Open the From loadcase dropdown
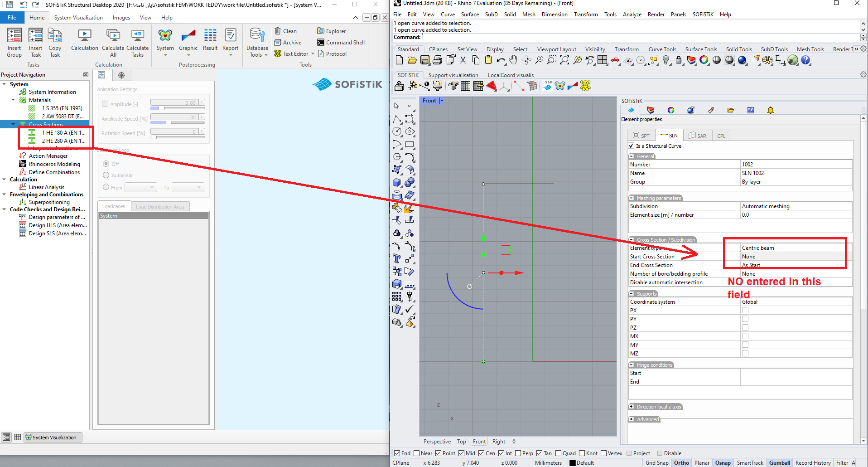This screenshot has height=467, width=868. 141,187
